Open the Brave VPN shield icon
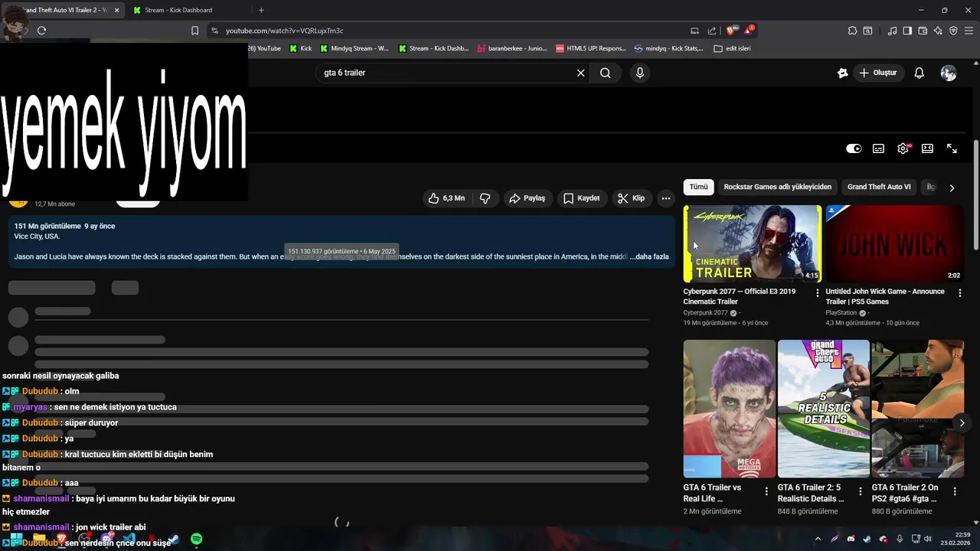 (953, 31)
